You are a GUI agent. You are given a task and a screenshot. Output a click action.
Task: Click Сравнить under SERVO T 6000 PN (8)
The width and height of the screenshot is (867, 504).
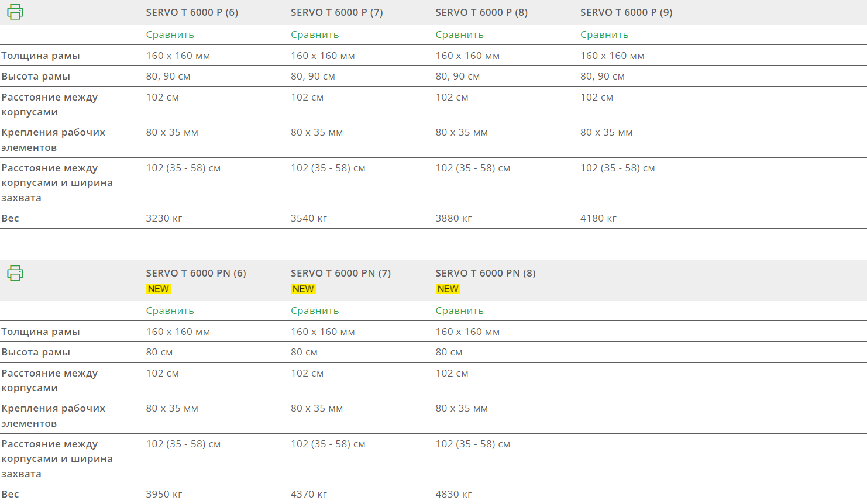[459, 310]
